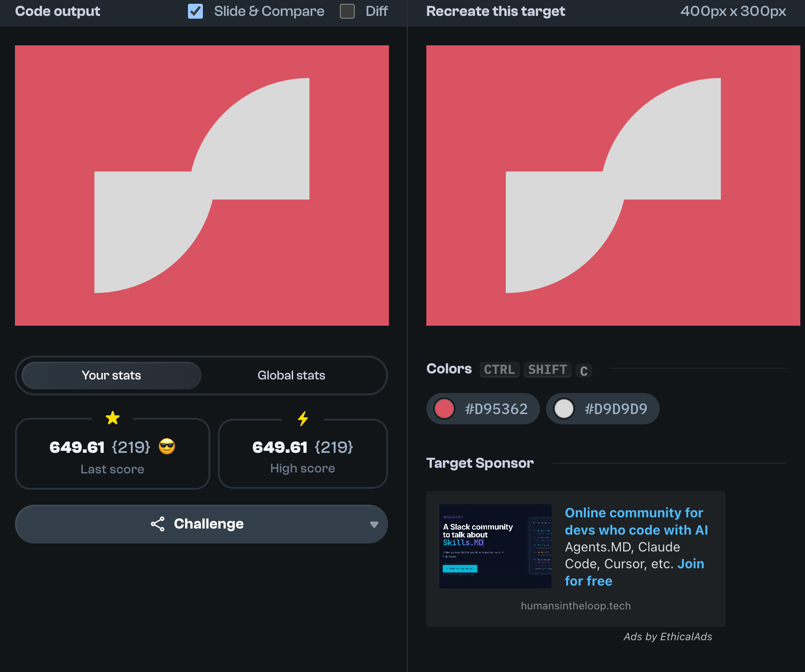This screenshot has width=805, height=672.
Task: Click the C key shortcut badge
Action: point(583,370)
